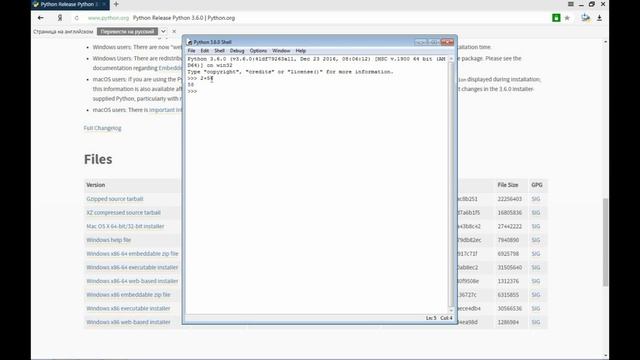Click the shell output line '58'
This screenshot has height=360, width=640.
pos(191,84)
